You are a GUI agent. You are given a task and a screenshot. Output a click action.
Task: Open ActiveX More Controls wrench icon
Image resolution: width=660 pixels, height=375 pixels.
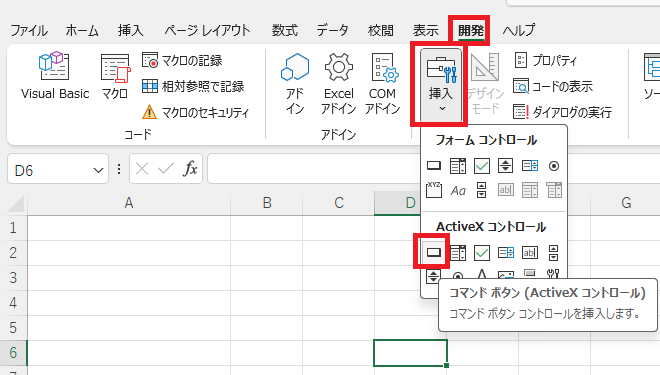[x=553, y=274]
